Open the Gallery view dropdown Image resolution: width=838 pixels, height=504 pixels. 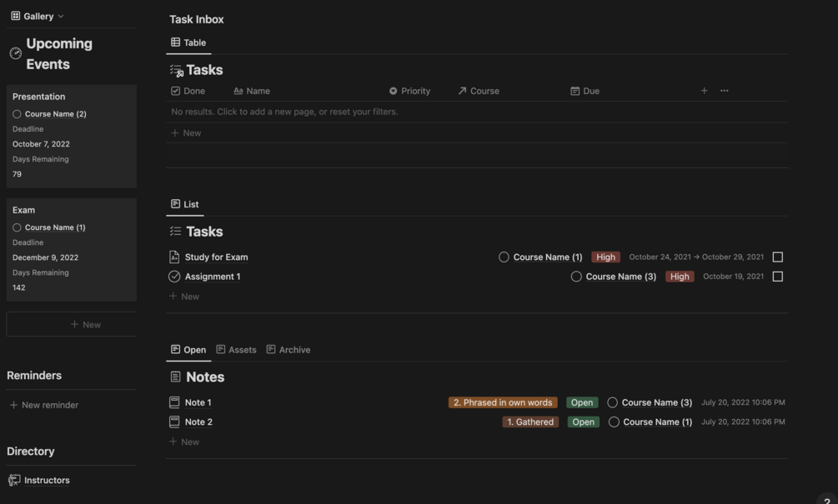tap(38, 16)
